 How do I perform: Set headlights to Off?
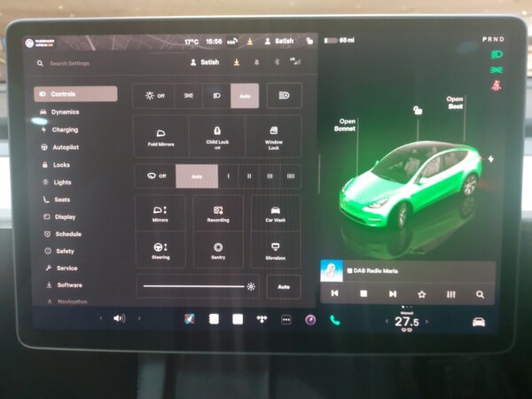[154, 96]
